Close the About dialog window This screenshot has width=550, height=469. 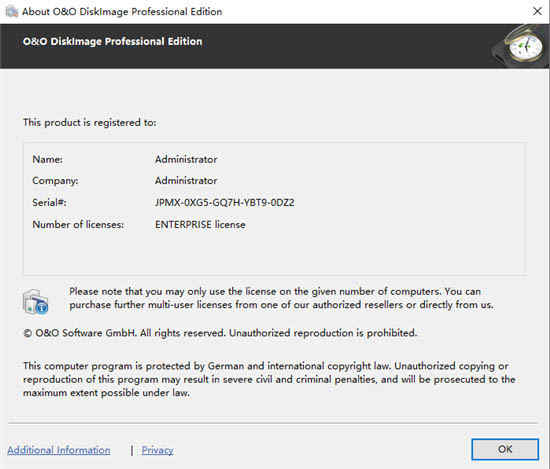pos(537,11)
